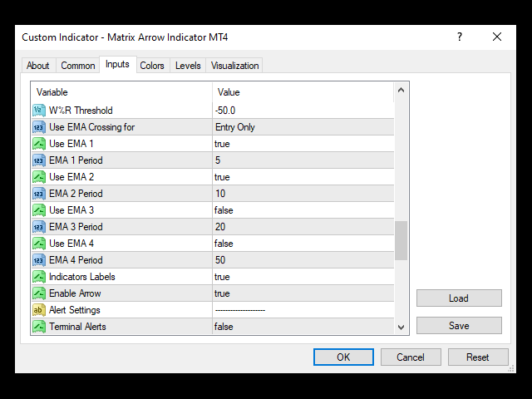Click the integer icon beside EMA 1 Period
The height and width of the screenshot is (399, 532).
39,160
